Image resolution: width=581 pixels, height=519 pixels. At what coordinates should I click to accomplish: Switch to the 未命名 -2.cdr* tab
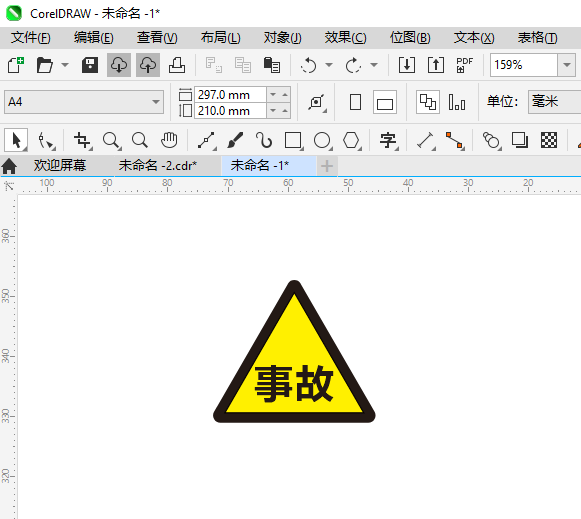click(x=158, y=165)
